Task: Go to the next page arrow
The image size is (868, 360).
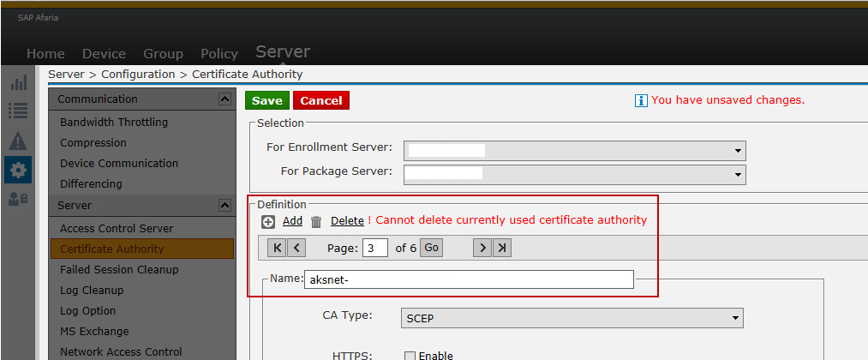Action: (482, 248)
